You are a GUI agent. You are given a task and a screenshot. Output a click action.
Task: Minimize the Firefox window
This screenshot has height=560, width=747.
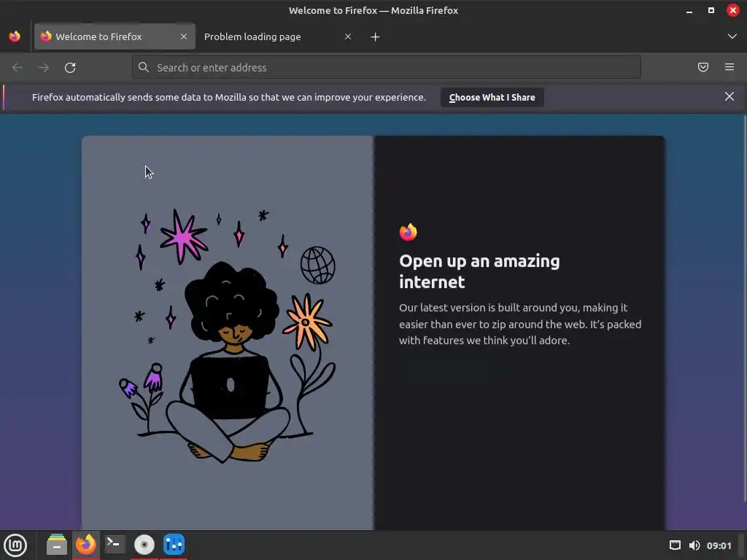(x=689, y=10)
